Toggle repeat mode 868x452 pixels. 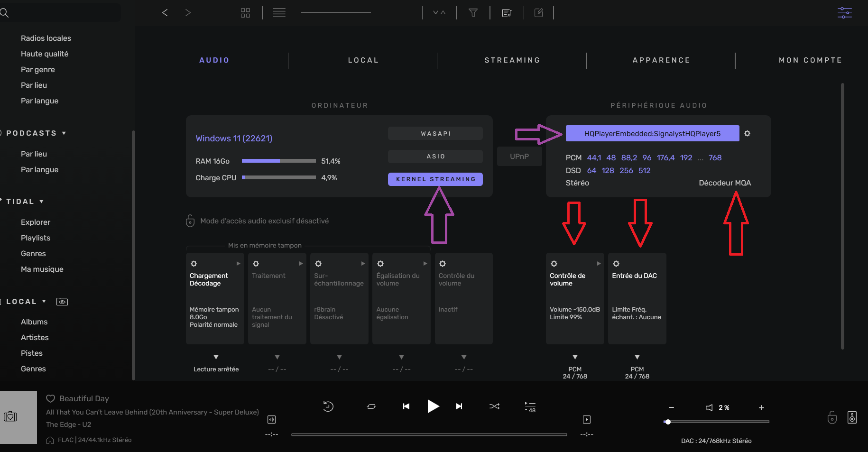(371, 406)
